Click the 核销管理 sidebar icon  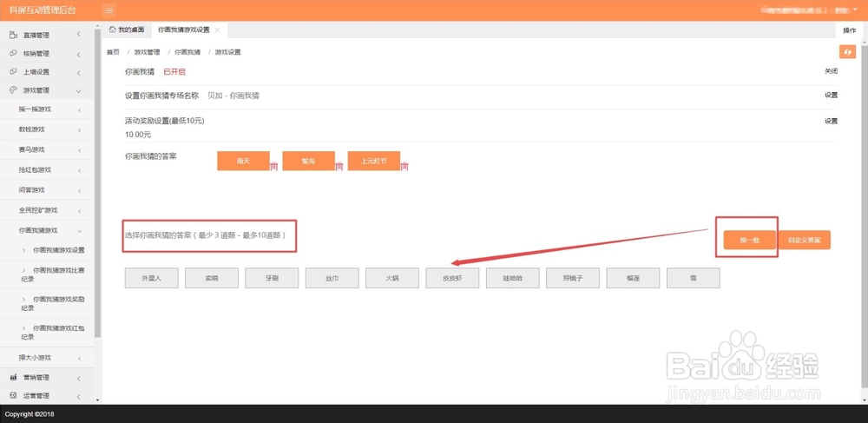click(x=13, y=54)
